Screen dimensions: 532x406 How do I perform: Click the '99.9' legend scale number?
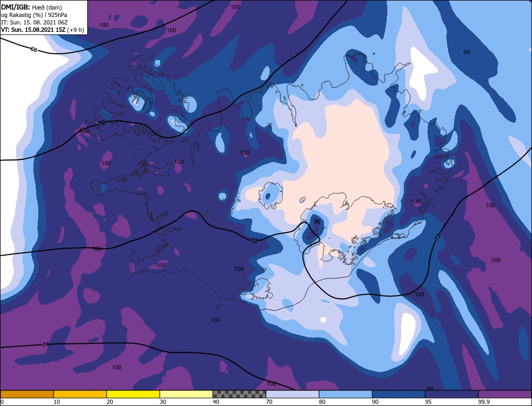pyautogui.click(x=483, y=402)
